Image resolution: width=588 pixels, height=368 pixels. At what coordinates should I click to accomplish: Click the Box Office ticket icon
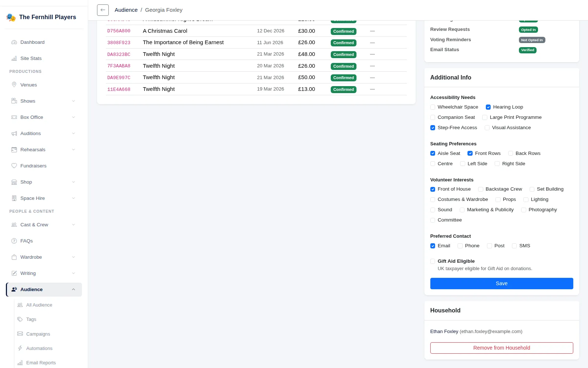click(x=14, y=117)
